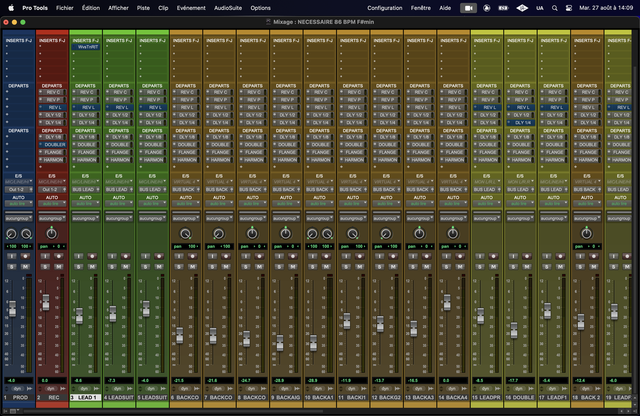The width and height of the screenshot is (640, 416).
Task: Open the Out 1-2 output selector on PROD
Action: 17,188
